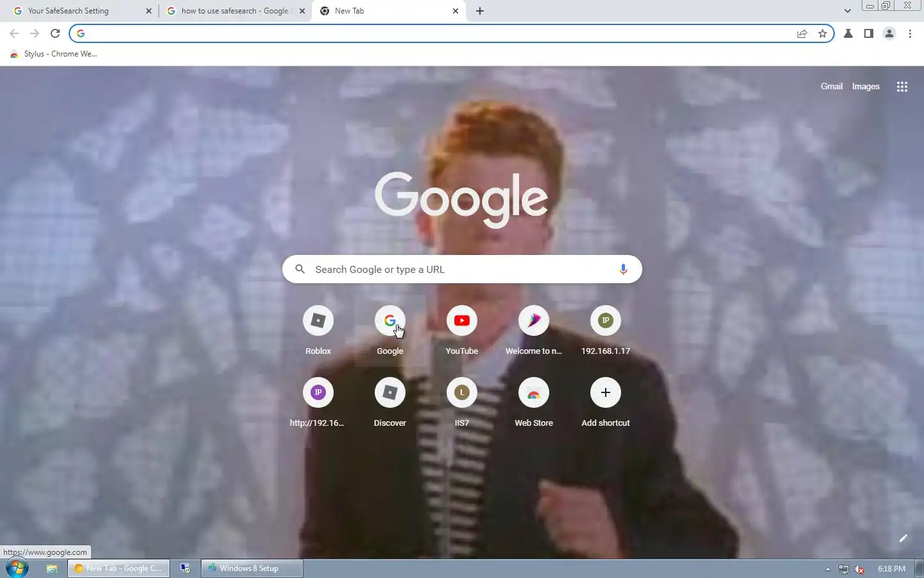Open Chrome's three-dot menu

point(910,33)
